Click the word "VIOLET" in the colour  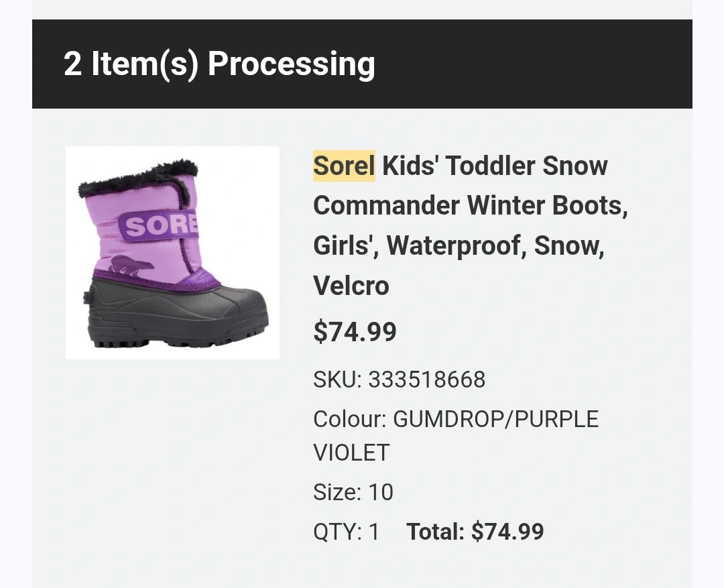click(351, 453)
